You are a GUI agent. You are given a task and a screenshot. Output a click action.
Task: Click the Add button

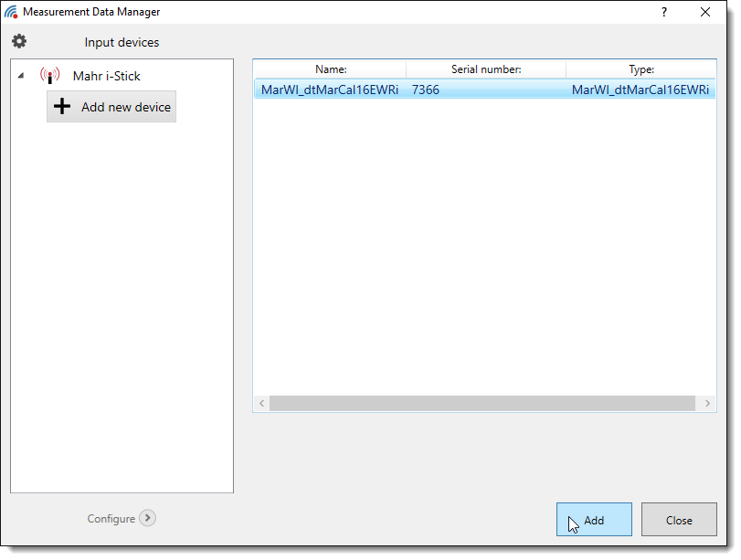pos(594,520)
